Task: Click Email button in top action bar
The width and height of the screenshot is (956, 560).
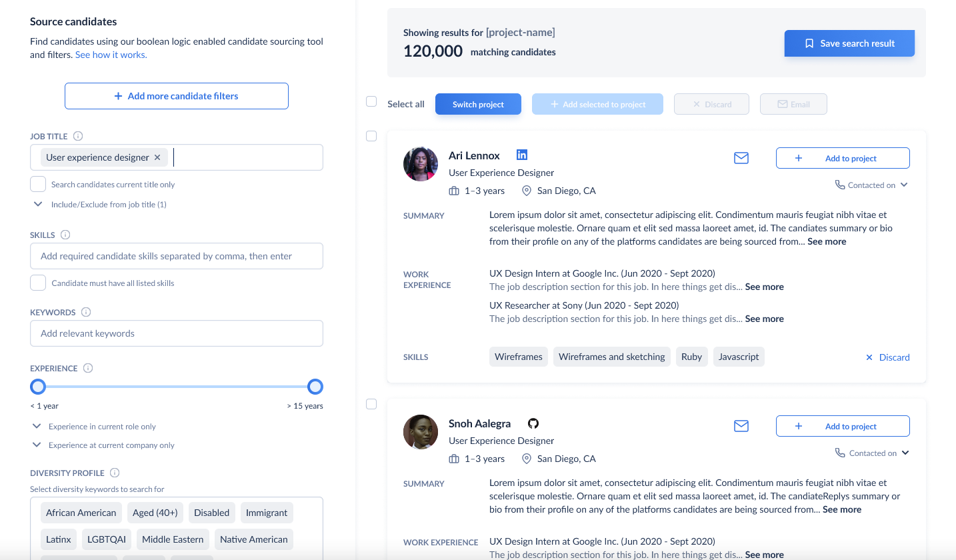Action: pyautogui.click(x=793, y=104)
